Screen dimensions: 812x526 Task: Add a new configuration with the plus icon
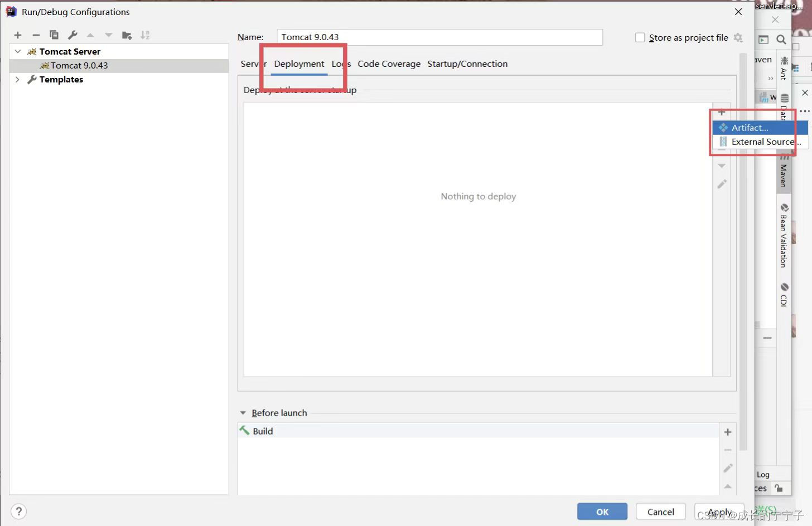[18, 35]
